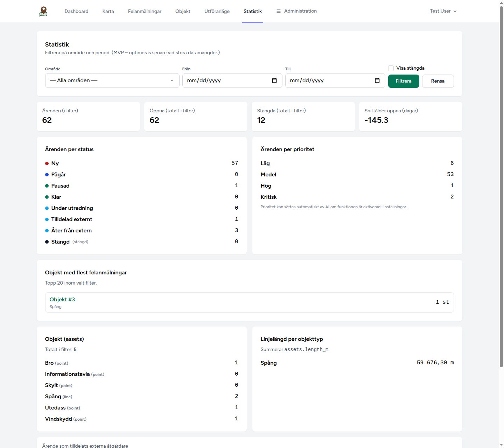Open the Karta navigation item

(x=108, y=11)
